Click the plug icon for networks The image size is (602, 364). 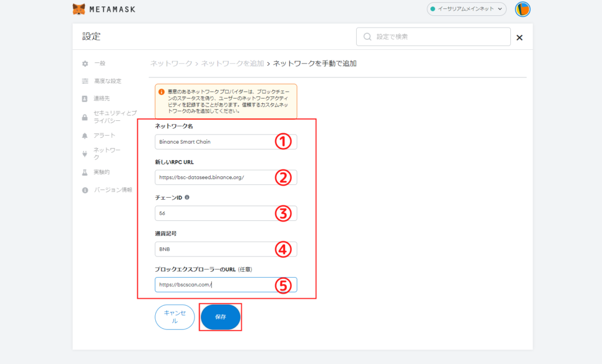pos(85,154)
